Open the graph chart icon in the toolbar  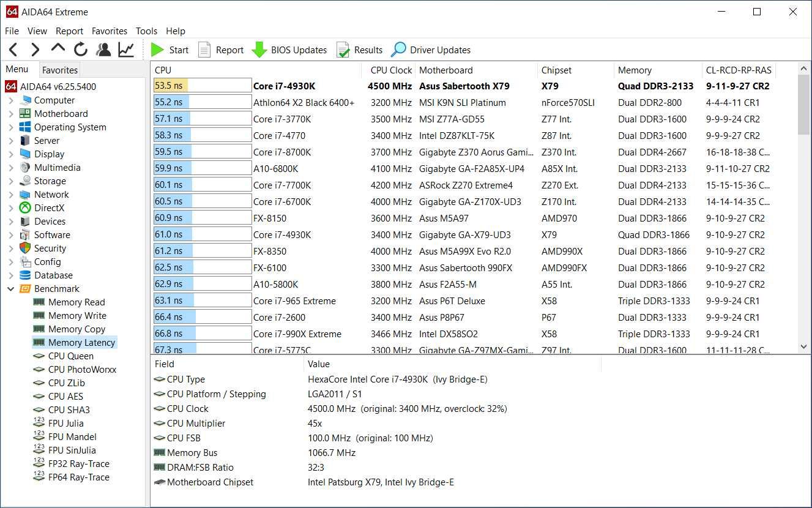[x=126, y=50]
